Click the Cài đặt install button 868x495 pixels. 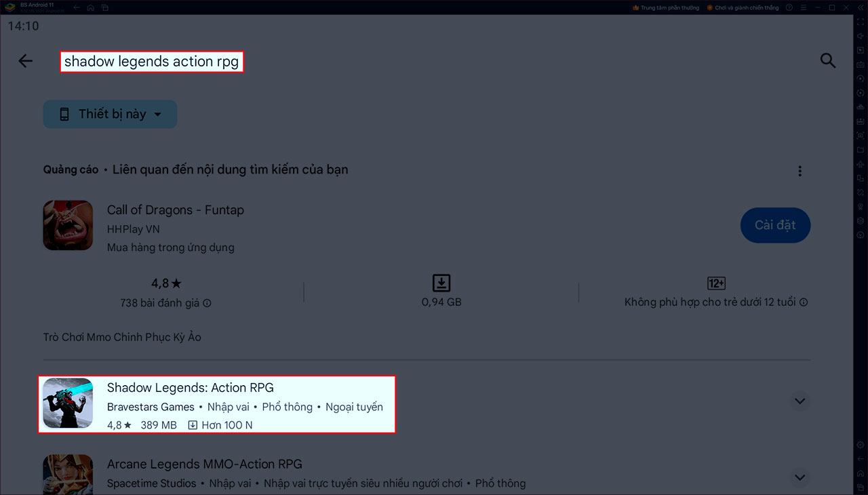[775, 225]
